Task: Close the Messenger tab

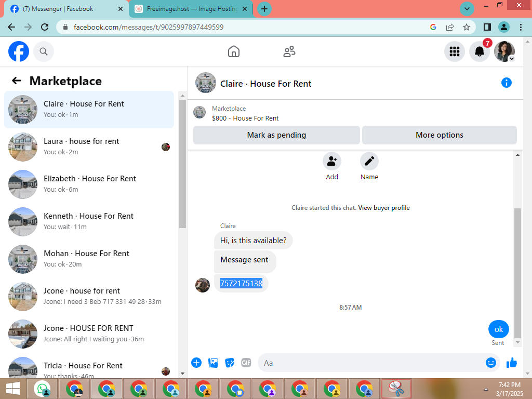Action: [121, 9]
